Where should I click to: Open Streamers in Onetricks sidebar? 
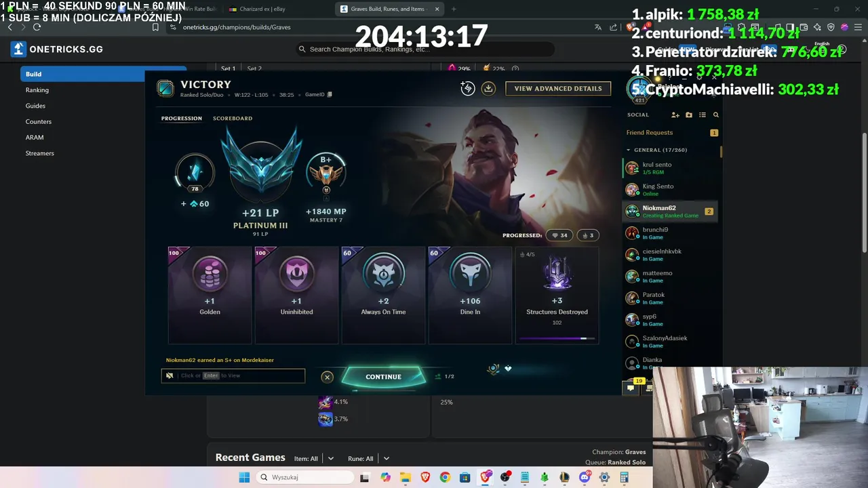point(40,153)
